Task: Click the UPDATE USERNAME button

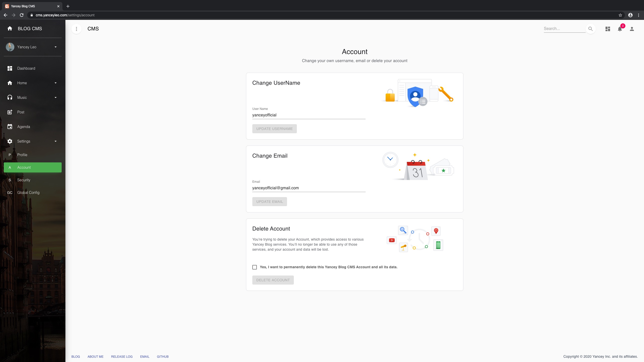Action: click(274, 129)
